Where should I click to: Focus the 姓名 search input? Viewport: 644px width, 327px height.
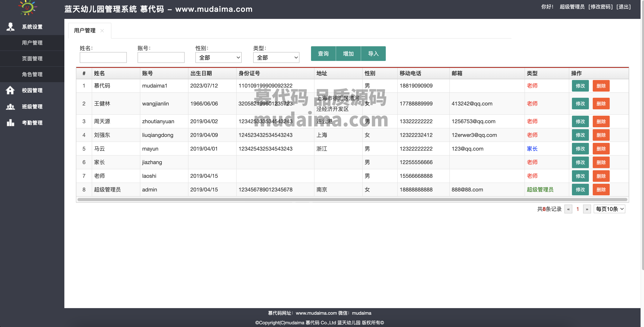pyautogui.click(x=103, y=57)
